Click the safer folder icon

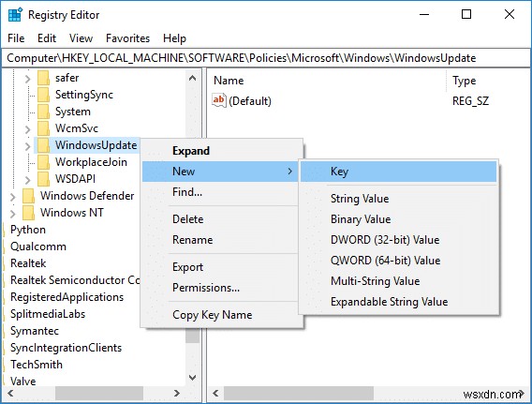(x=43, y=78)
